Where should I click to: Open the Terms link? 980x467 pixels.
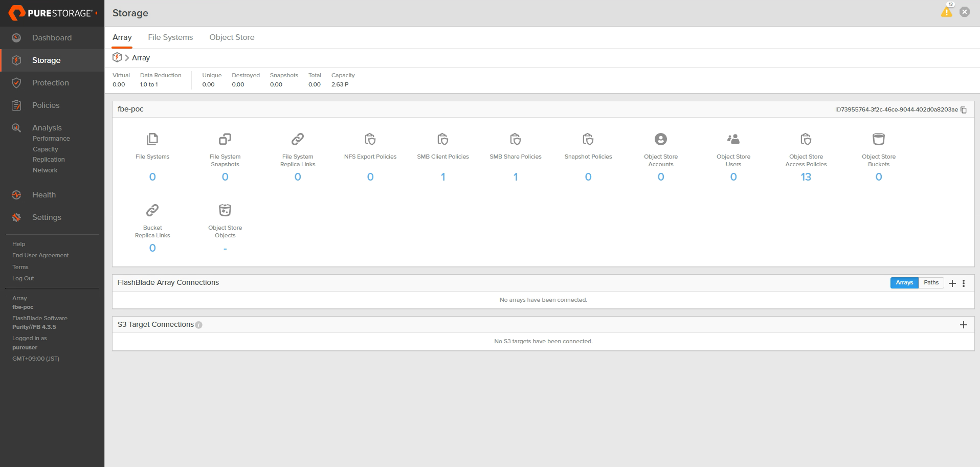(x=20, y=268)
